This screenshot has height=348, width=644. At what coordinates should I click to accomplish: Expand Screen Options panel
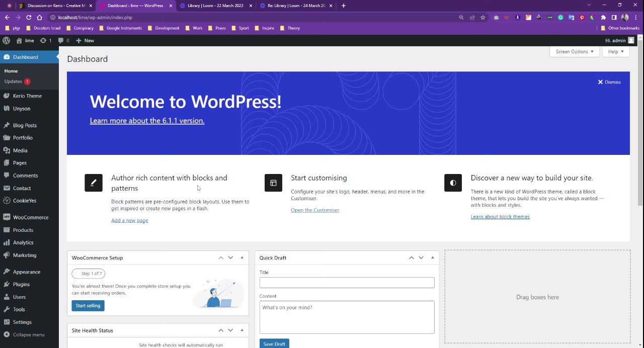click(574, 51)
